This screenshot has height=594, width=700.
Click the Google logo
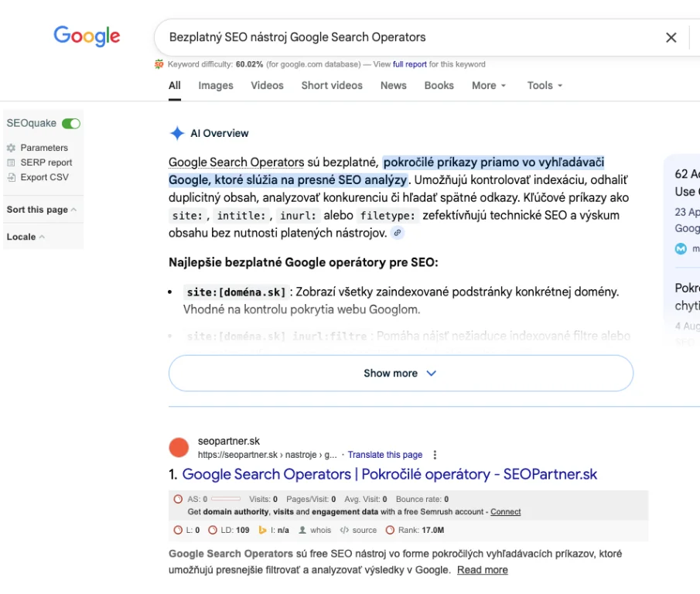[x=87, y=36]
